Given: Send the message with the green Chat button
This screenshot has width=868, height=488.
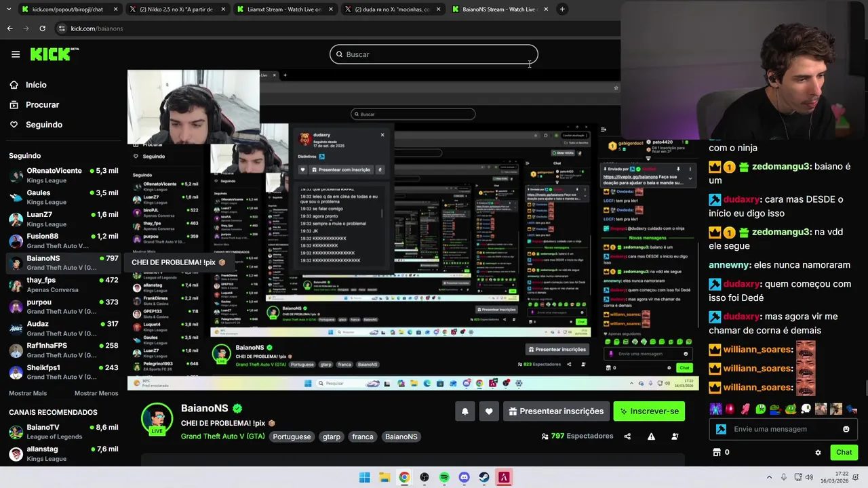Looking at the screenshot, I should tap(844, 452).
